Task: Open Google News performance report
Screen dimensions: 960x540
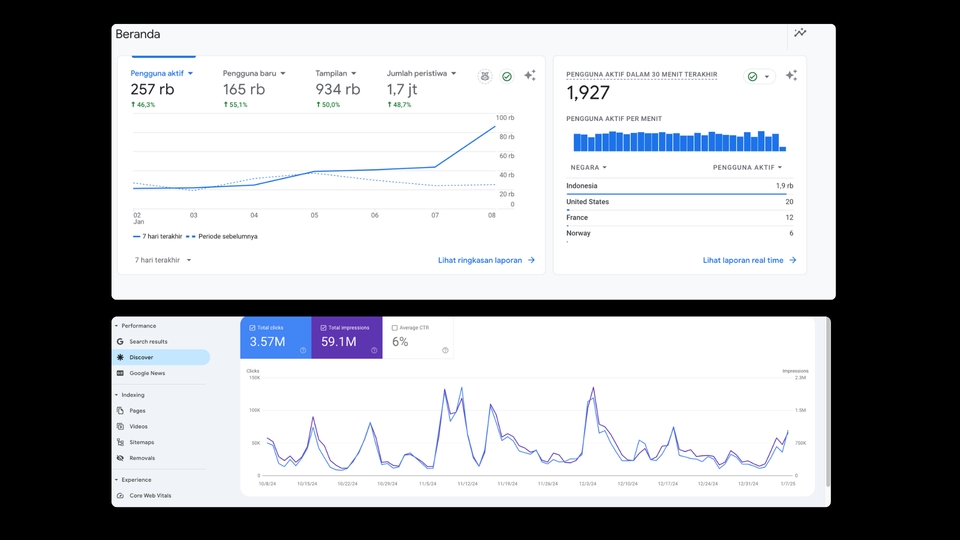Action: click(x=147, y=373)
